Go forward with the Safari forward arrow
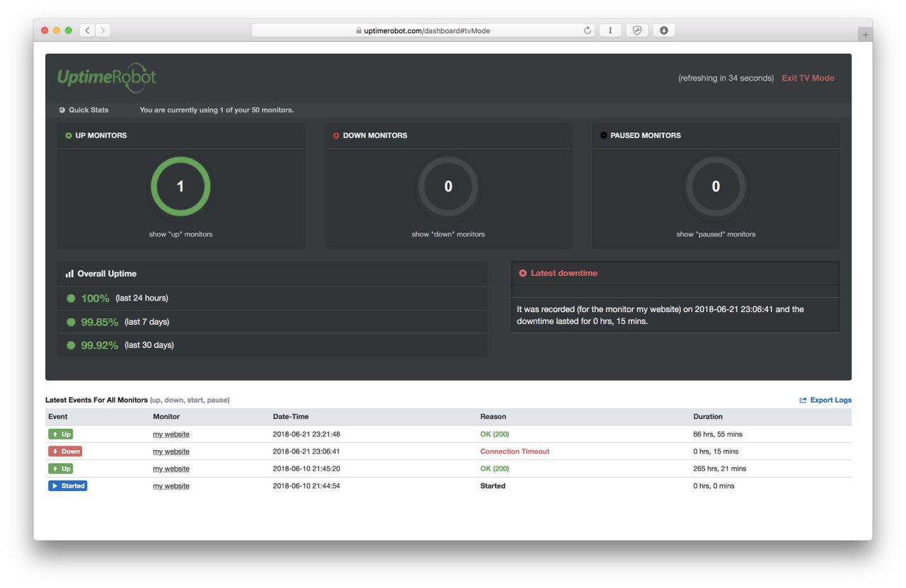Viewport: 906px width, 588px height. point(103,30)
